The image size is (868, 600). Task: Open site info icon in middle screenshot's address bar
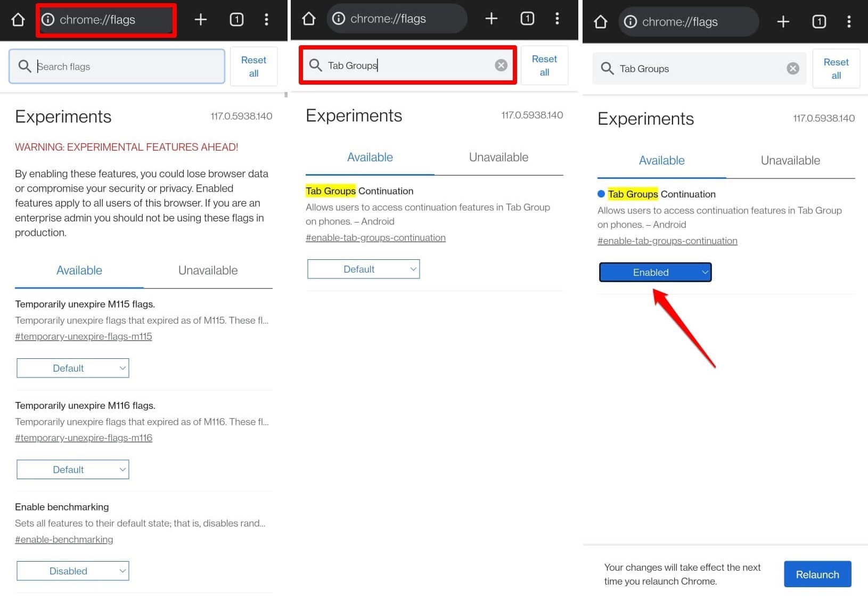[x=339, y=19]
